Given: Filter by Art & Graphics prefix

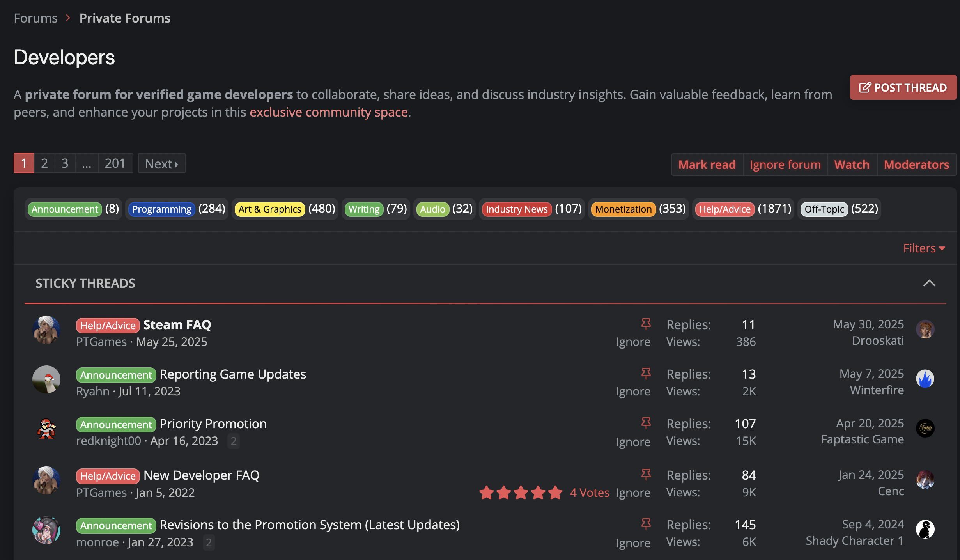Looking at the screenshot, I should pos(285,209).
